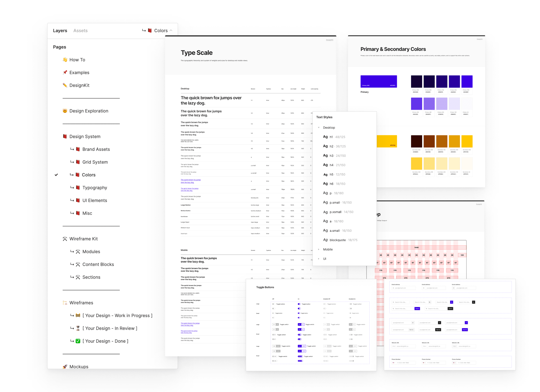Screen dimensions: 540x392
Task: Toggle the Mobile text styles expander
Action: (320, 249)
